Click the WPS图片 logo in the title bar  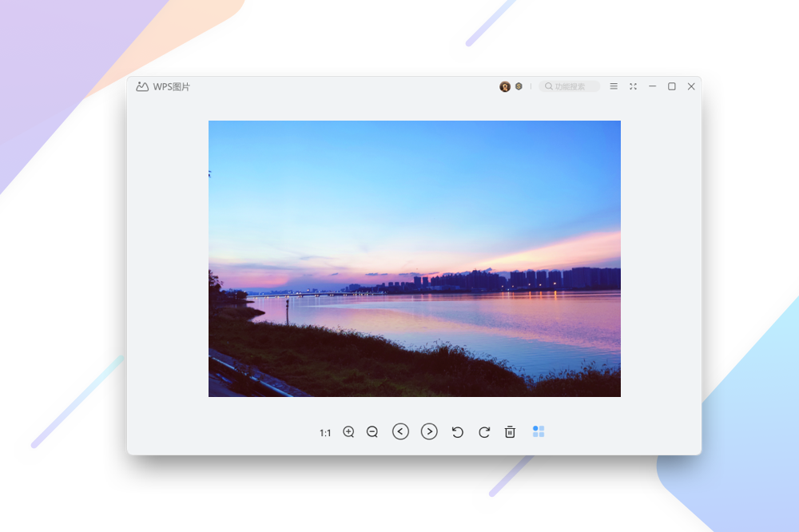142,86
